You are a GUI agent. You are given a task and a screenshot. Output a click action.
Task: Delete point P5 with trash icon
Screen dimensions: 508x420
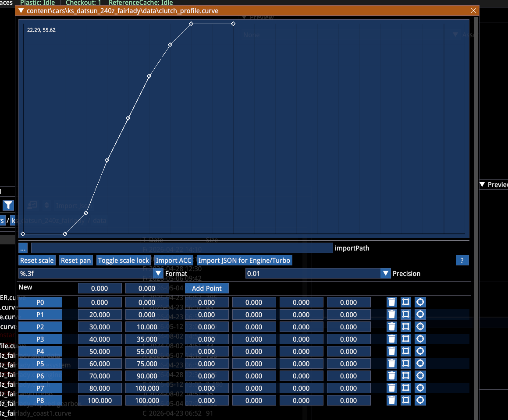392,364
